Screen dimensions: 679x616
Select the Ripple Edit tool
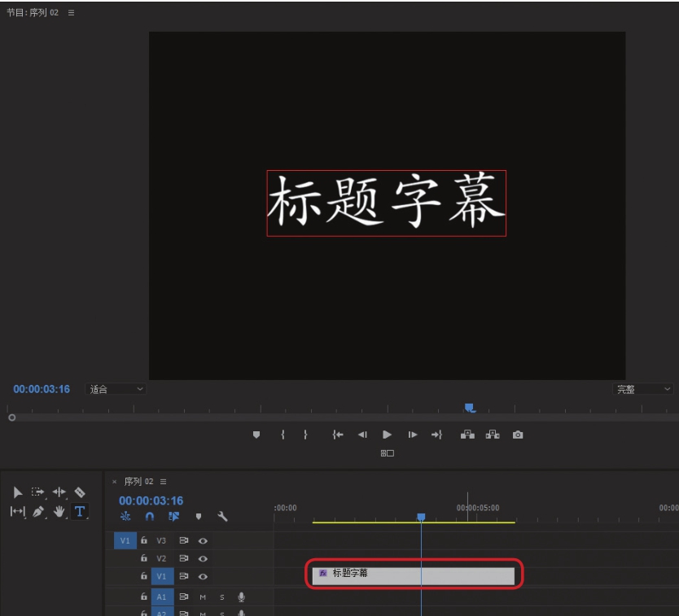[59, 492]
